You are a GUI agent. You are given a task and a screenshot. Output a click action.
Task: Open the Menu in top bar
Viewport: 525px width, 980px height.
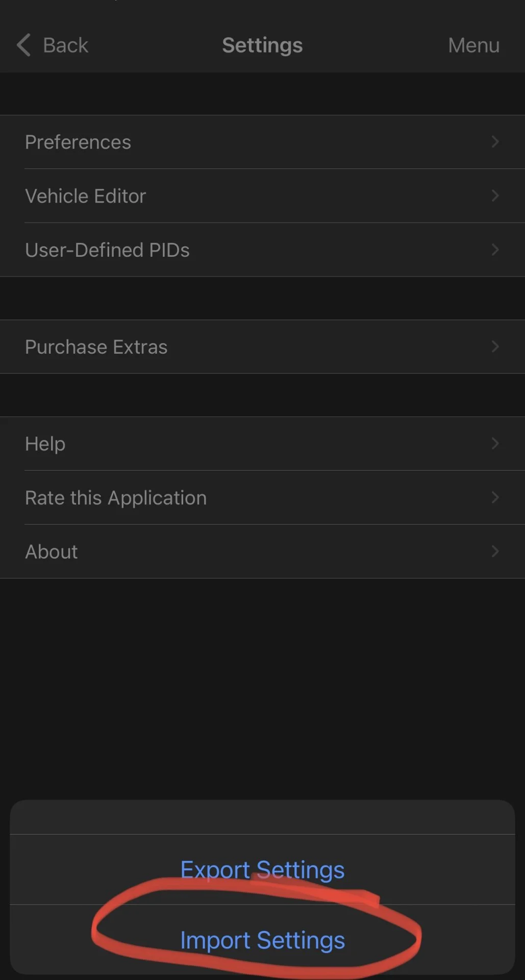click(x=473, y=45)
